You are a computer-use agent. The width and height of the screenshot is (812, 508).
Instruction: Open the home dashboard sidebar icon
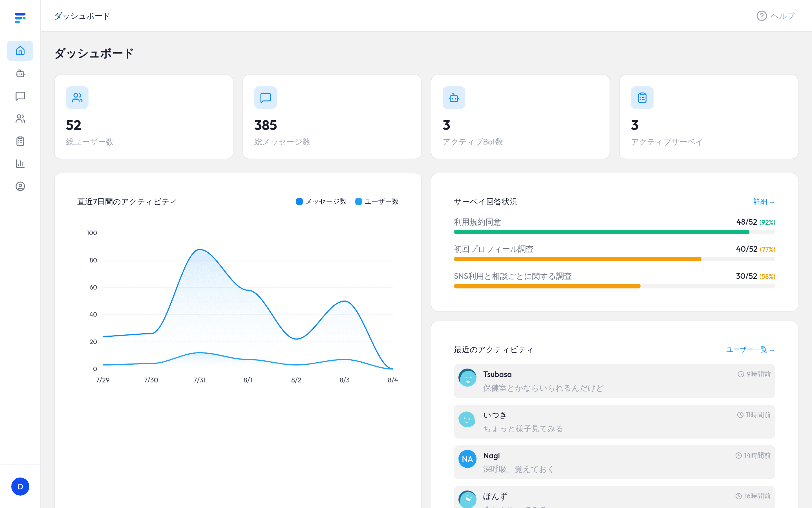coord(20,51)
